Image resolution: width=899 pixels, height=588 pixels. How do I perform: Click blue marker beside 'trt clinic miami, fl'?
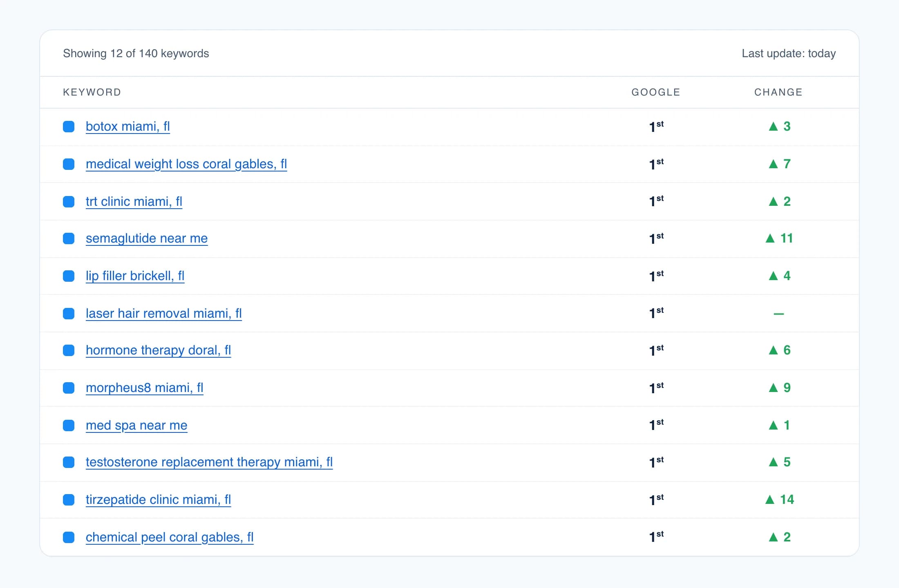69,202
